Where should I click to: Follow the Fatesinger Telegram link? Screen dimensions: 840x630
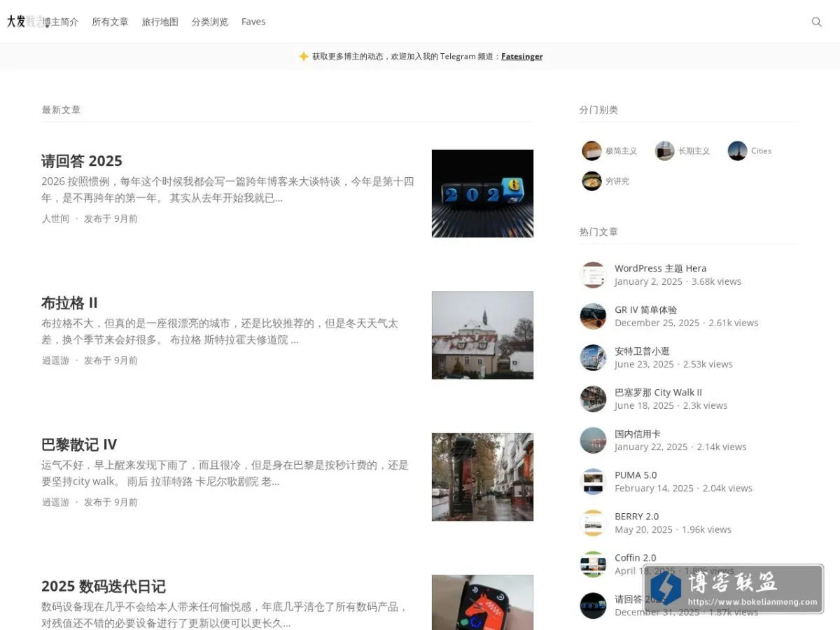pyautogui.click(x=521, y=57)
